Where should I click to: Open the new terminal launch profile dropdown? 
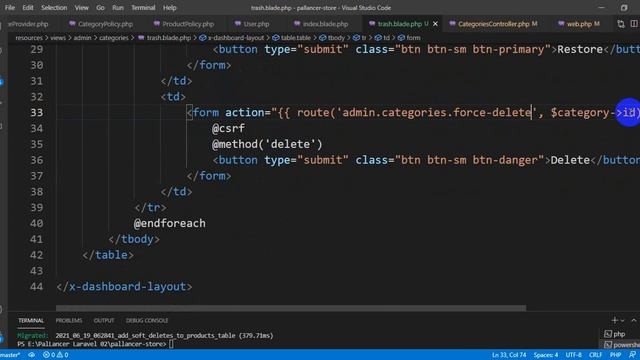pos(622,321)
